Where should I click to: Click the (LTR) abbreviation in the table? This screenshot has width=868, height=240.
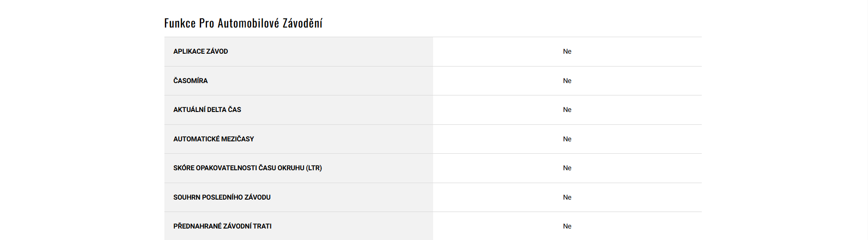pos(314,168)
